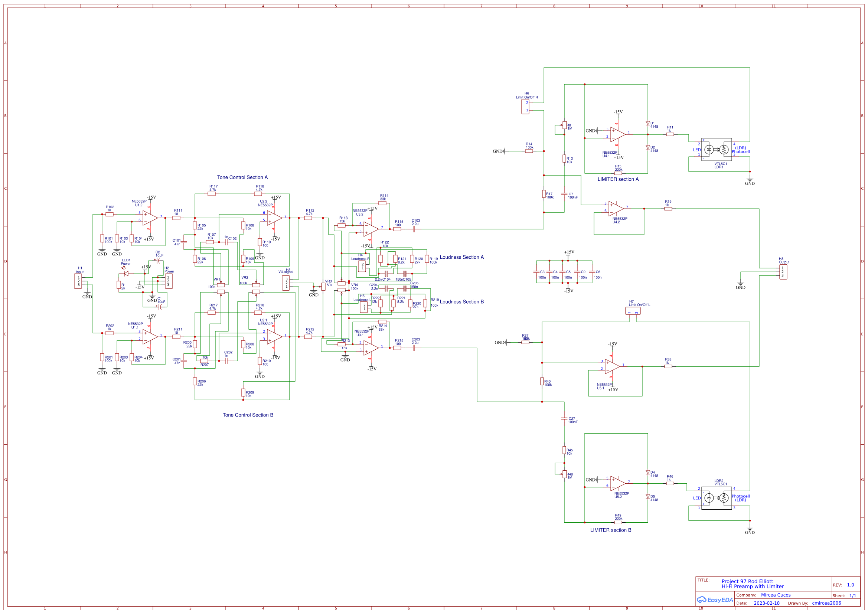Select the VR3 50k potentiometer
Image resolution: width=868 pixels, height=614 pixels.
[x=323, y=287]
